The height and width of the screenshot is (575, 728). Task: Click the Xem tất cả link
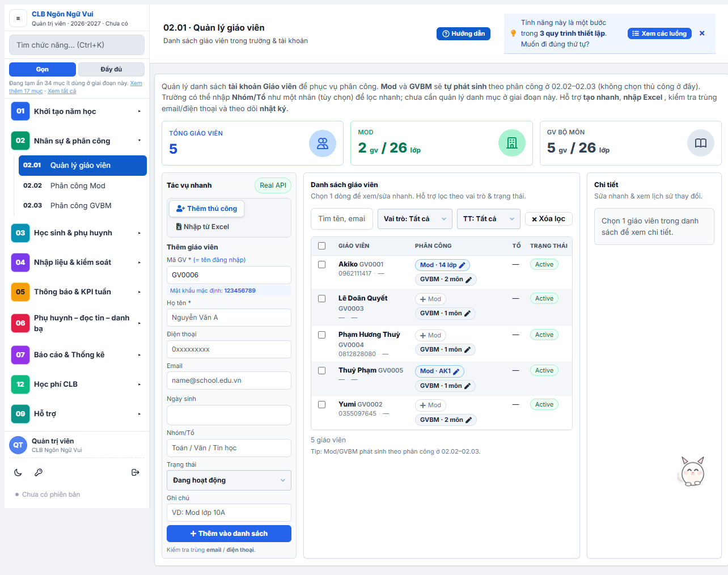[x=62, y=91]
